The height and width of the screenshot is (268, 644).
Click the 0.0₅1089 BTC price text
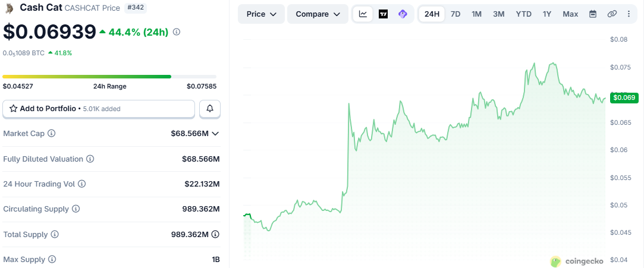tap(23, 53)
